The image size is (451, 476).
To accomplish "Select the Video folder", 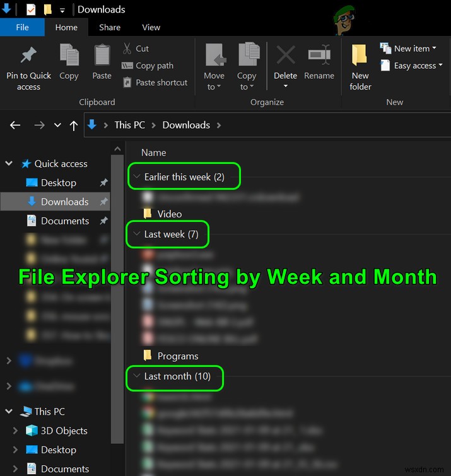I will (163, 214).
